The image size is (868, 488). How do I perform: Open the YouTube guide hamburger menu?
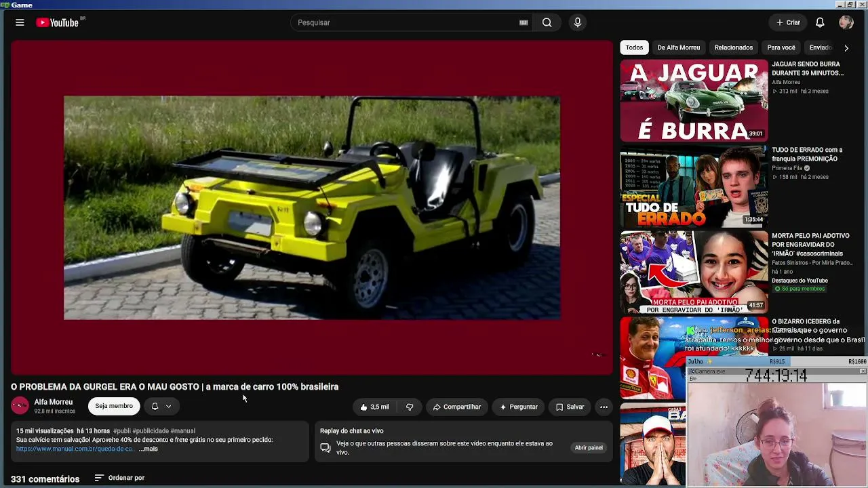pyautogui.click(x=20, y=22)
